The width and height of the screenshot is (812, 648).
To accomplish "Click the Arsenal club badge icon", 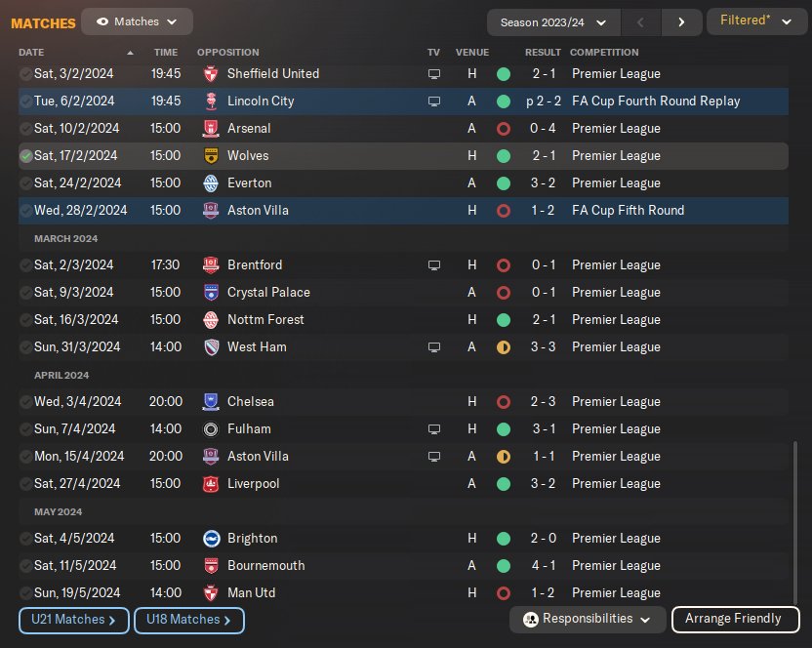I will [x=210, y=128].
